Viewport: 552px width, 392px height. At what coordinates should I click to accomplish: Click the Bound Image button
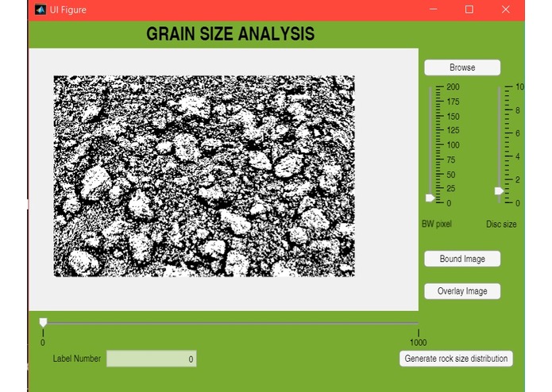(x=462, y=259)
